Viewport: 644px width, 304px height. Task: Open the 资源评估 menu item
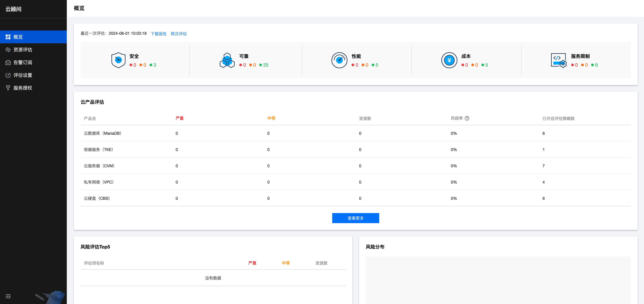click(23, 50)
